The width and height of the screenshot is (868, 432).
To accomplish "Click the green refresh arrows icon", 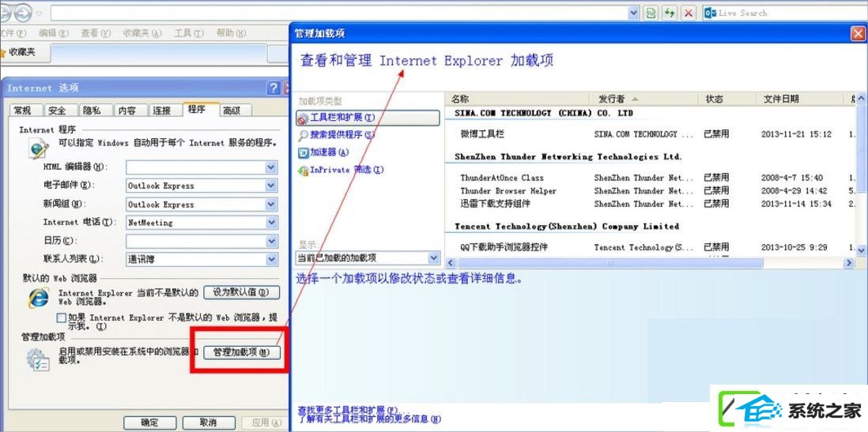I will pyautogui.click(x=670, y=13).
